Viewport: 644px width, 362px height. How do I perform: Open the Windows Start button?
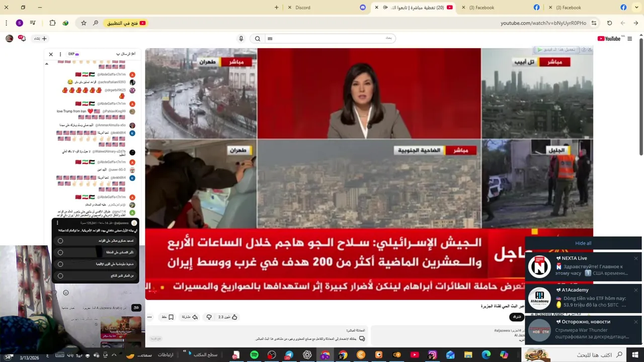click(x=635, y=355)
